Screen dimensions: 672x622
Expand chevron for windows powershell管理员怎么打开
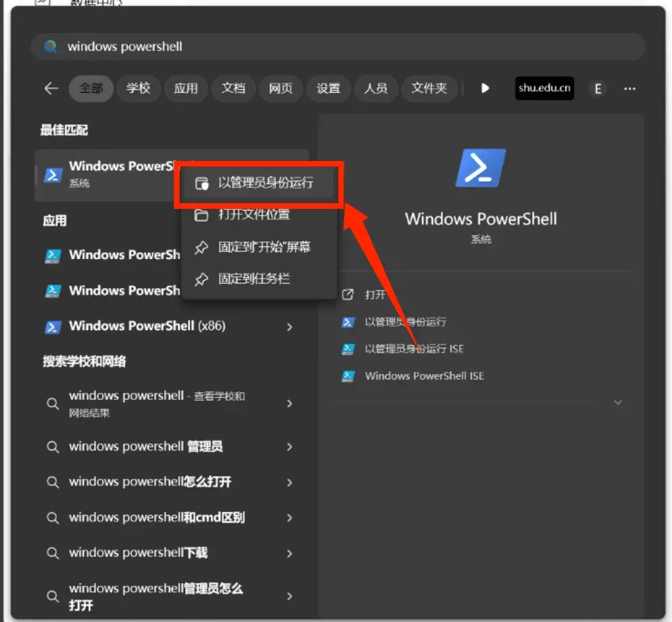(x=290, y=596)
